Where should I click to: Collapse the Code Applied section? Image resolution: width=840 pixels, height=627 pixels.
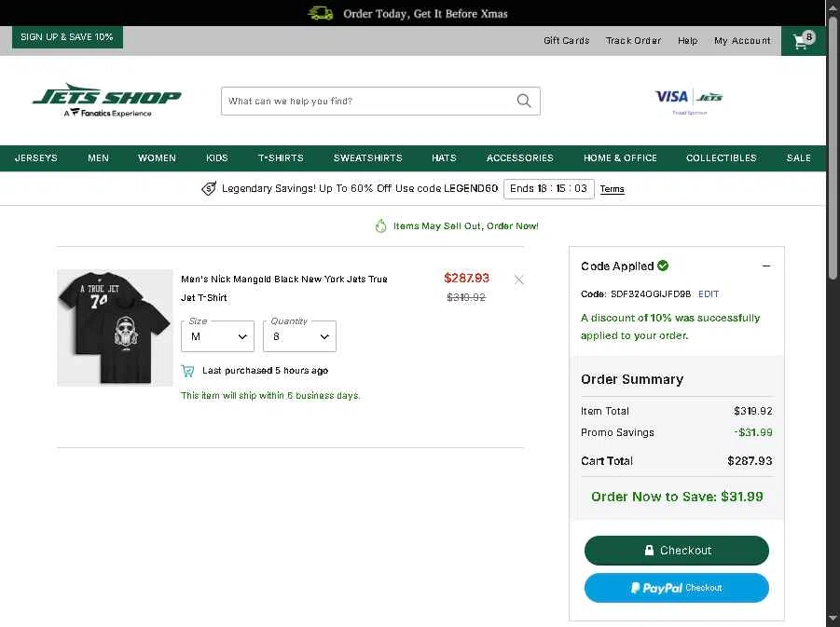coord(766,266)
